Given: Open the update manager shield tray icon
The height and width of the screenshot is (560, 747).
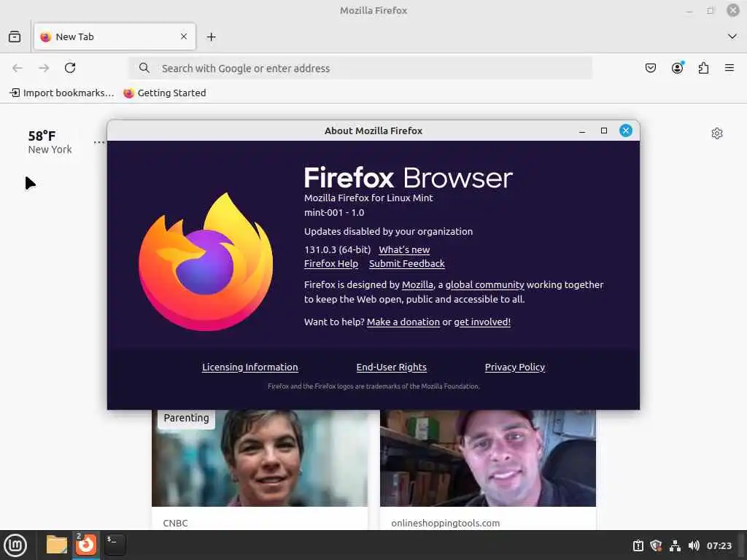Looking at the screenshot, I should [656, 545].
